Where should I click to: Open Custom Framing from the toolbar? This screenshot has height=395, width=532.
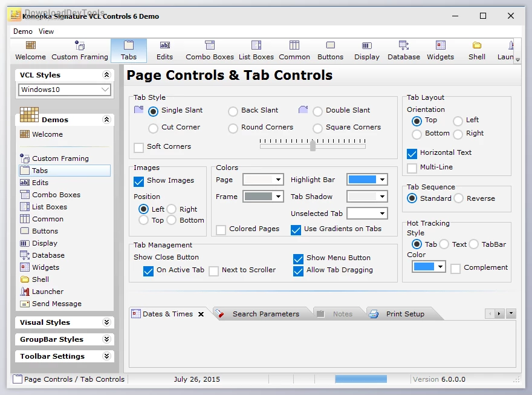80,50
